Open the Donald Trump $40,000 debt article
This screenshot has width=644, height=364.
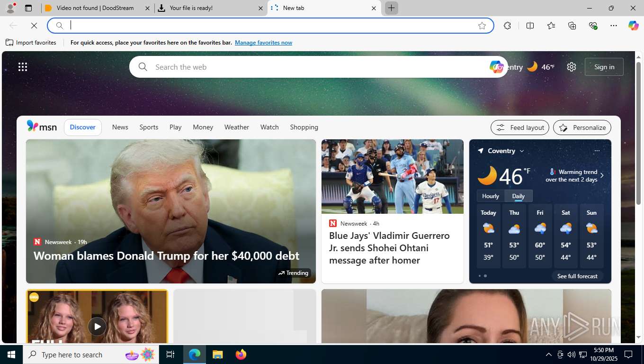pos(166,255)
